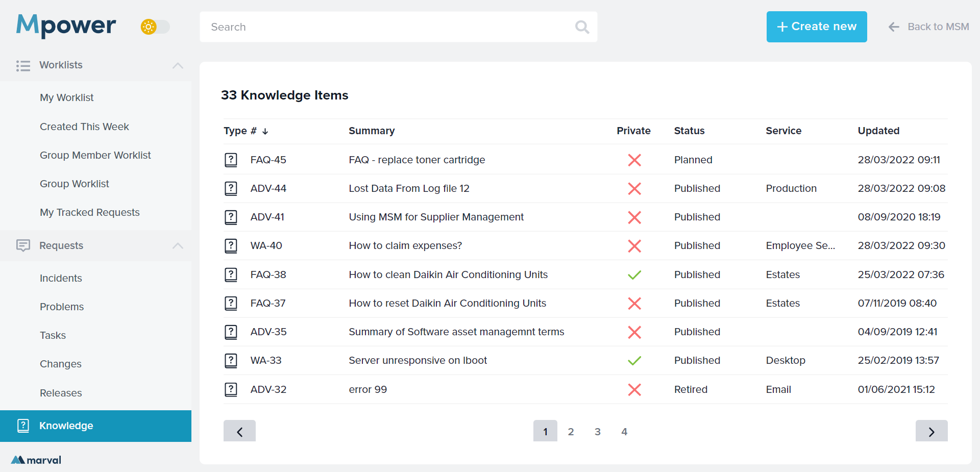Select Changes in the sidebar

coord(60,363)
